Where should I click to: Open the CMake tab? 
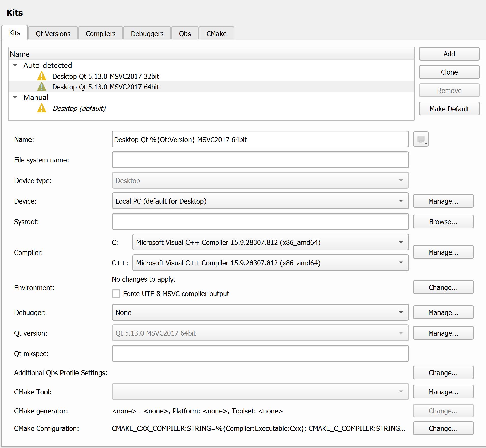pyautogui.click(x=216, y=34)
